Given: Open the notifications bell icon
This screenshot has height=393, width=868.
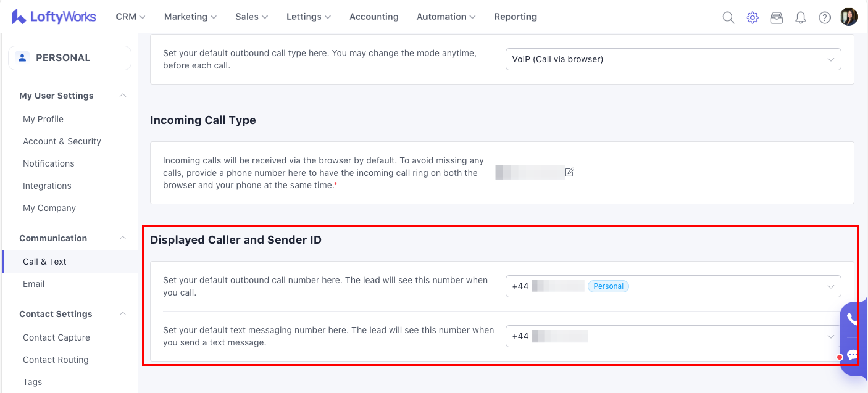Looking at the screenshot, I should tap(800, 17).
